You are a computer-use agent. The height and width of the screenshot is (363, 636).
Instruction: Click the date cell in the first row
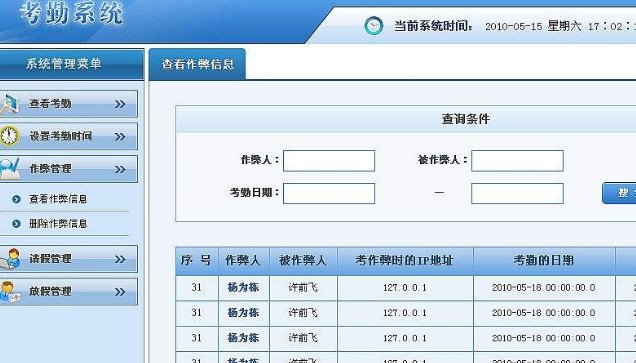[x=544, y=288]
